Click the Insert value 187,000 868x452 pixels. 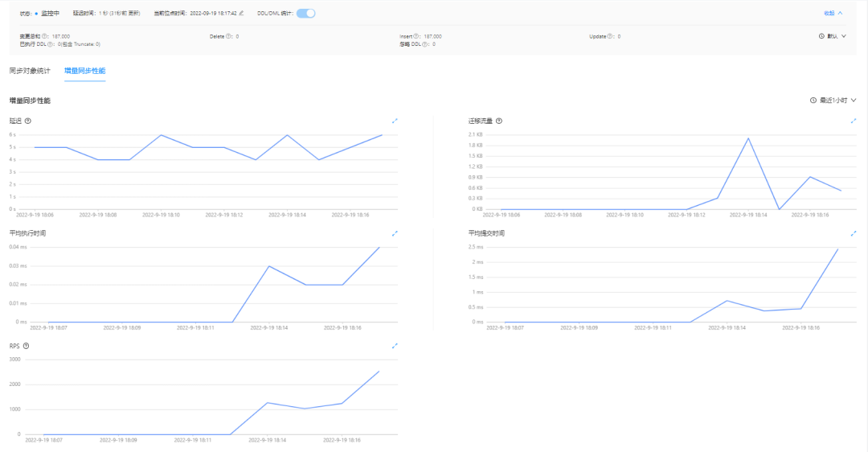[433, 36]
